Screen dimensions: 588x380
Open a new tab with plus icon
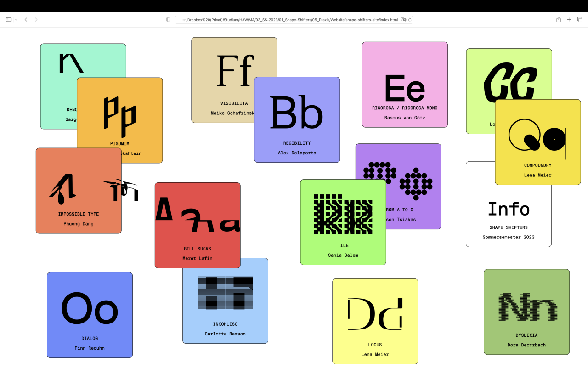569,20
